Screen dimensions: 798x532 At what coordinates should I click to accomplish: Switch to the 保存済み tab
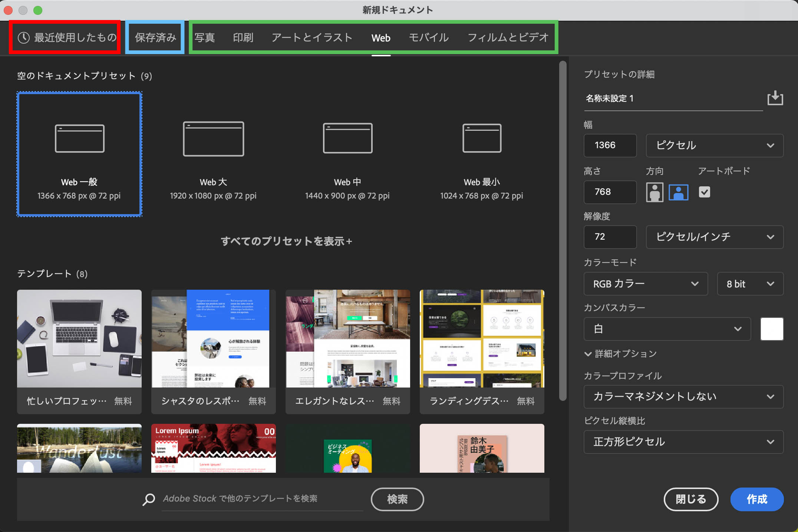pos(155,37)
